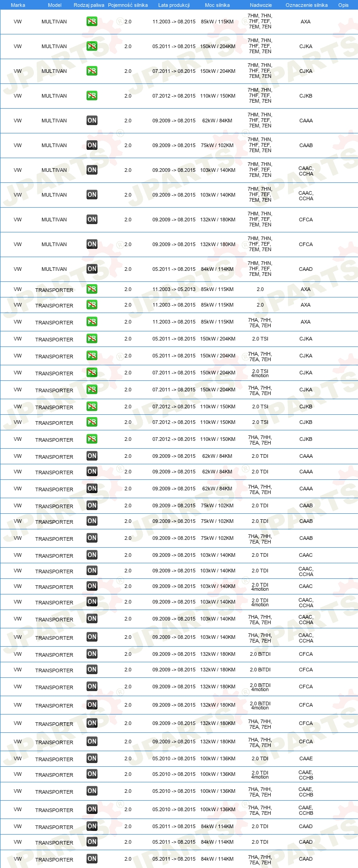
Task: Click the diesel icon for Transporter 4motion CAAE, CCHB
Action: point(92,774)
